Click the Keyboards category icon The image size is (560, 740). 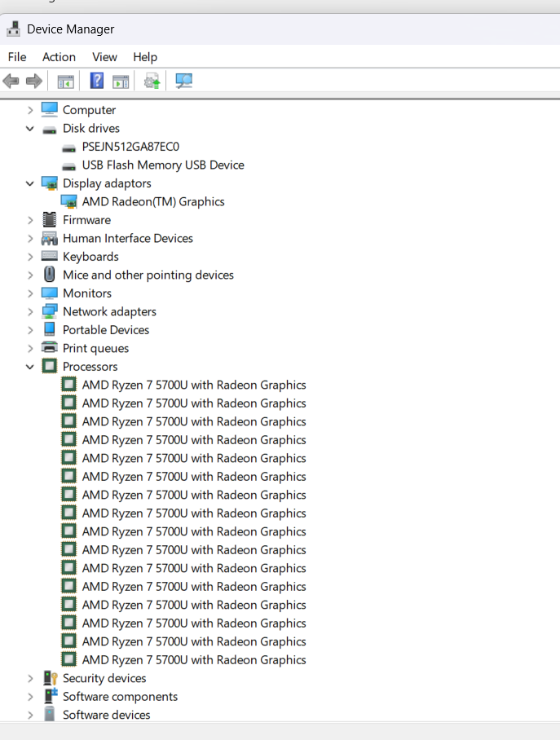[x=50, y=256]
